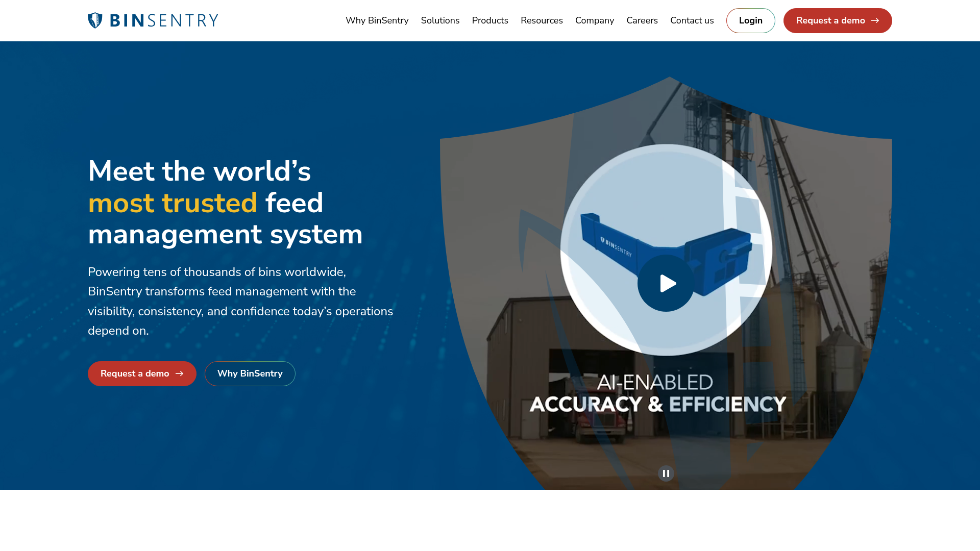Play the hero video
Viewport: 980px width, 551px height.
[666, 283]
